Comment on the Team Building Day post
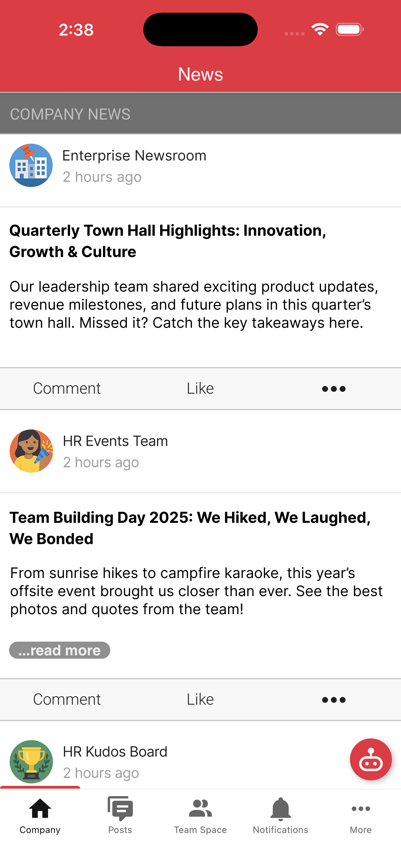Screen dimensions: 401x868 (x=67, y=699)
